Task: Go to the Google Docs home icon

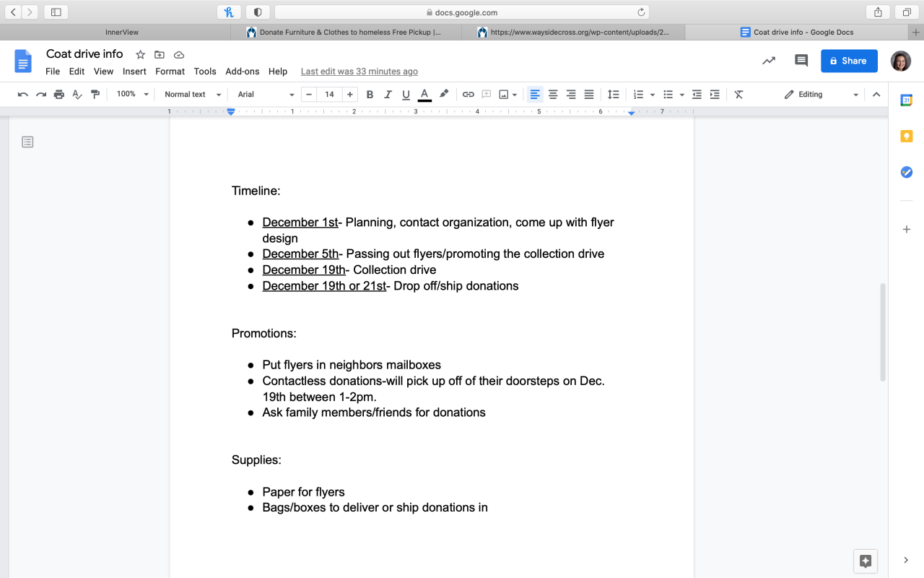Action: coord(23,61)
